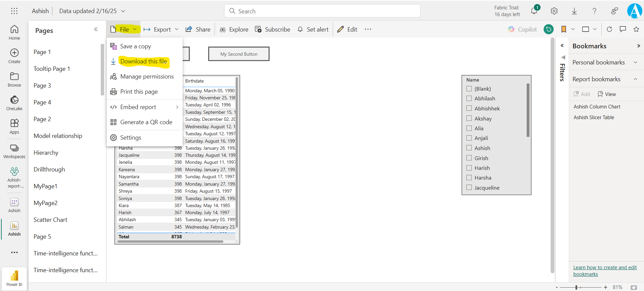Click the Refresh visuals icon
This screenshot has width=644, height=291.
(x=609, y=29)
